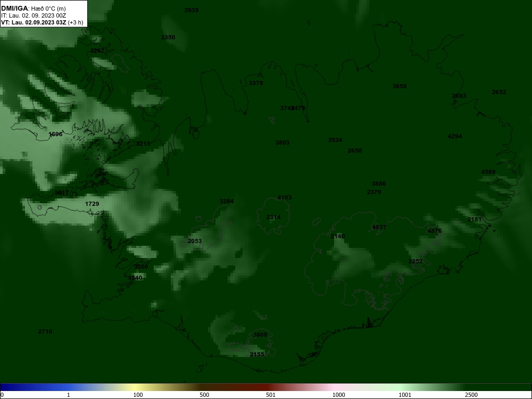
Task: Select the 1729 value label
Action: point(92,204)
